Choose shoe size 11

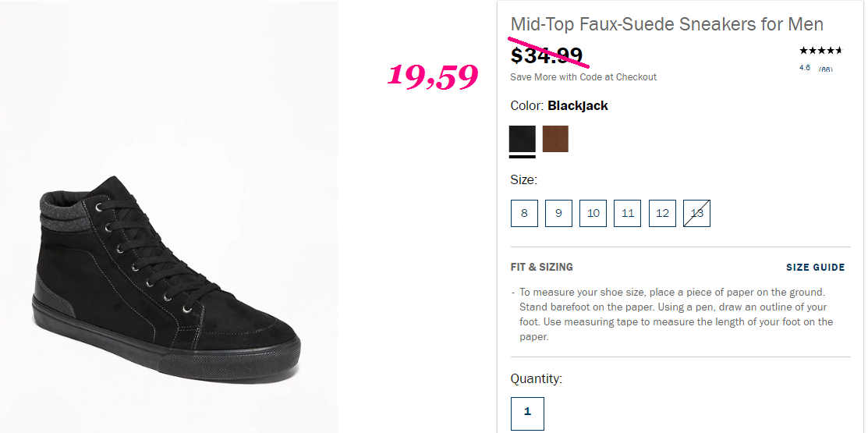627,213
